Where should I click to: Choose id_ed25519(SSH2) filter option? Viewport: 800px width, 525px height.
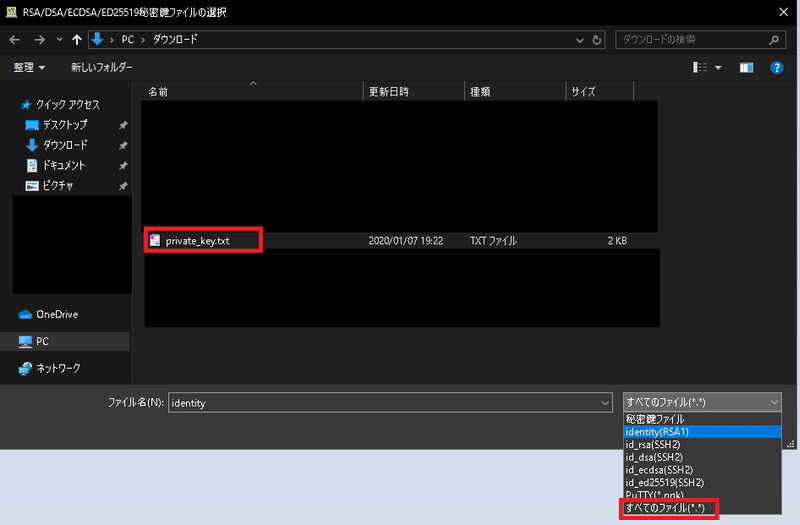click(702, 483)
